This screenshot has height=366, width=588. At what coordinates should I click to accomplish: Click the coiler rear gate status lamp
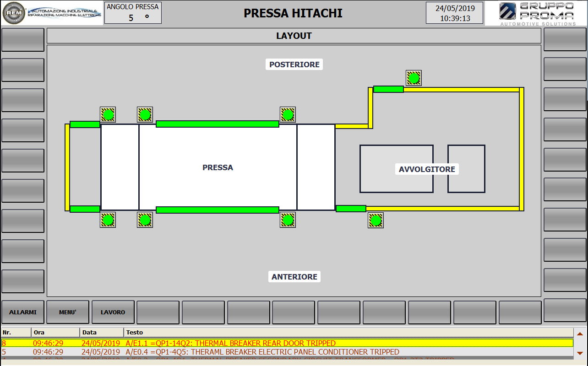pyautogui.click(x=414, y=78)
